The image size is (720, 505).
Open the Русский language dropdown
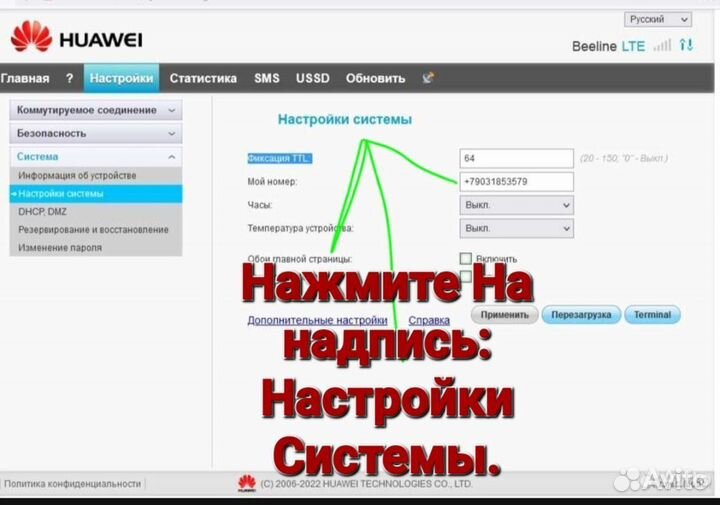pyautogui.click(x=658, y=19)
